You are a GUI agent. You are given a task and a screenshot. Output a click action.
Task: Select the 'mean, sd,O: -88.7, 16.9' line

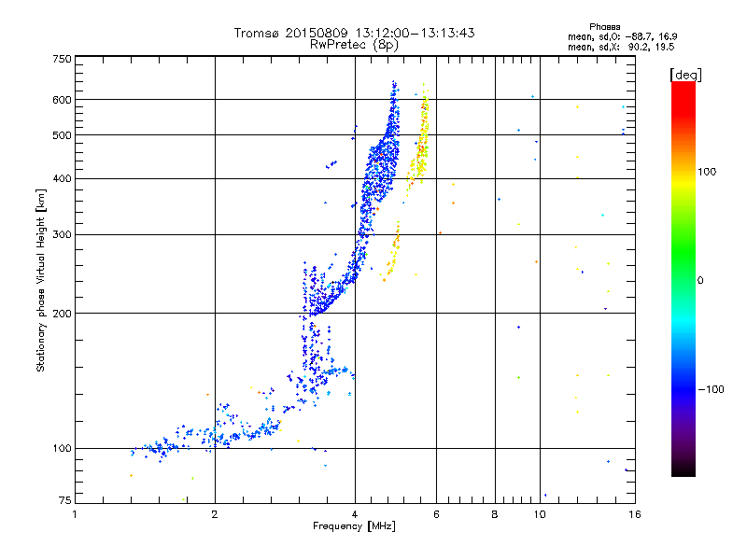pyautogui.click(x=622, y=36)
